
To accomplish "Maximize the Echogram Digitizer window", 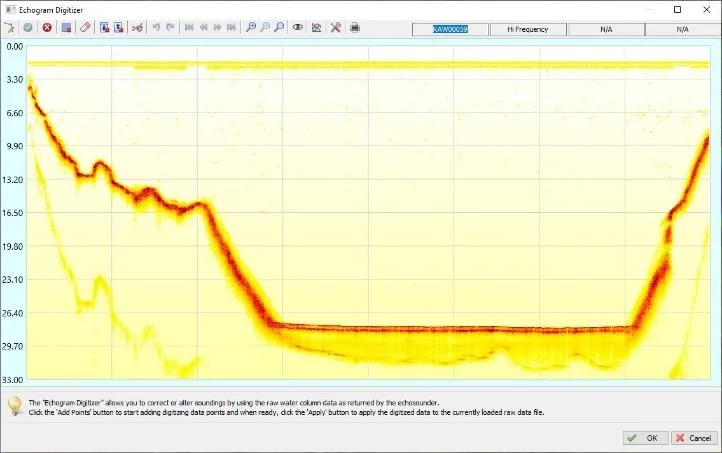I will (677, 9).
